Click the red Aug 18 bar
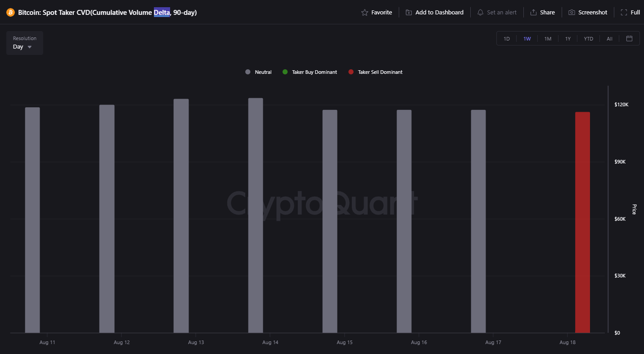The image size is (644, 354). [582, 222]
